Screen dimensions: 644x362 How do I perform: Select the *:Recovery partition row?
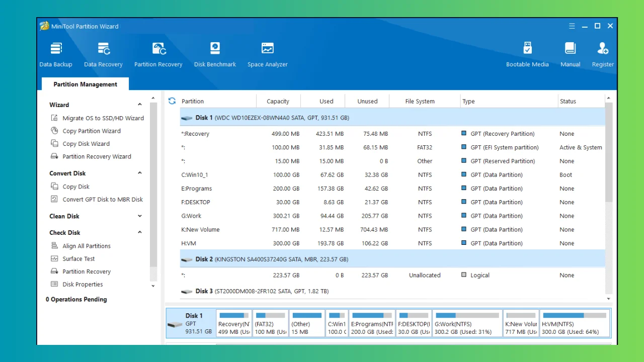tap(392, 134)
